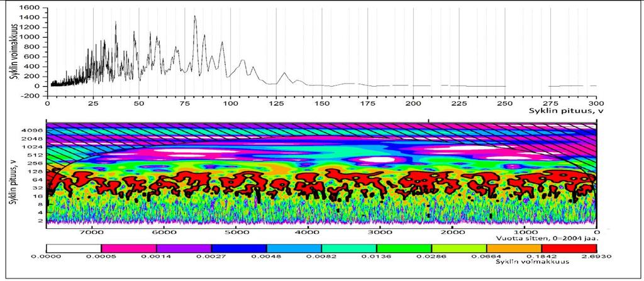This screenshot has height=281, width=644.
Task: Select the 5000 tick on the years-ago axis
Action: pos(236,232)
